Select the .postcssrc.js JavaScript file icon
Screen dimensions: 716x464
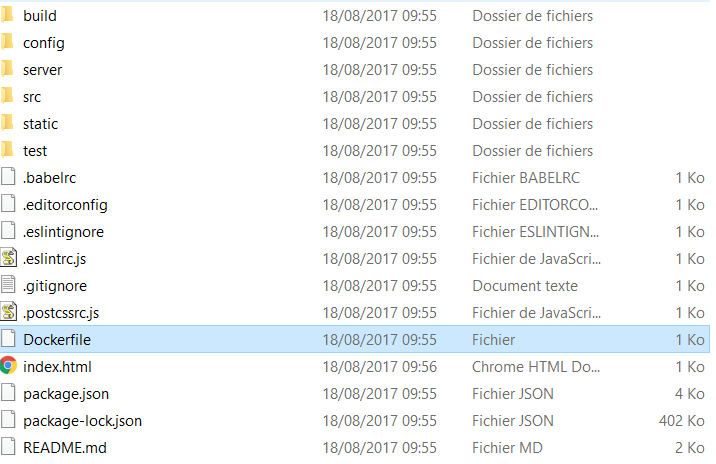9,312
